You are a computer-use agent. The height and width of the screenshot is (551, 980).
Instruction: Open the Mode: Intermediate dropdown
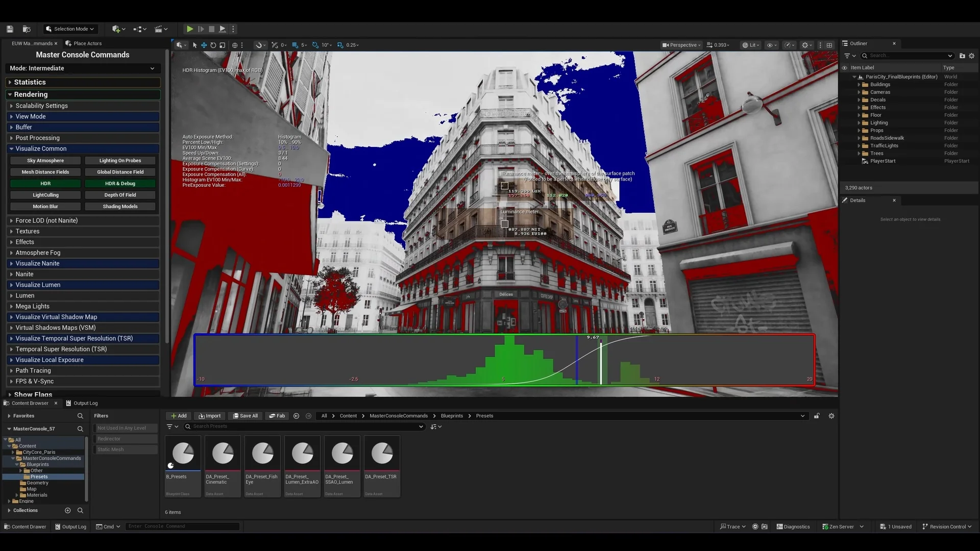pos(82,68)
